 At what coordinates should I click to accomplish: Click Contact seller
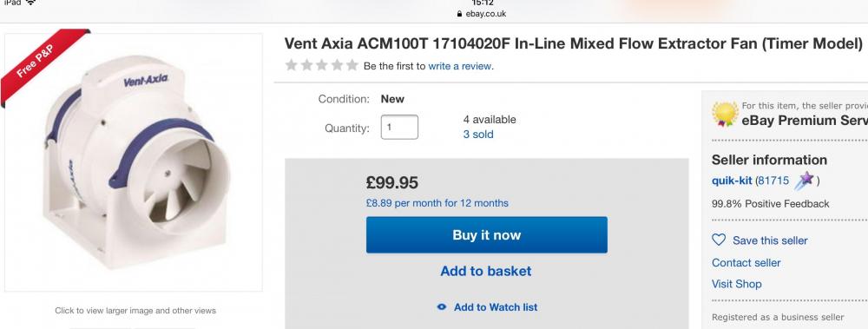tap(746, 262)
